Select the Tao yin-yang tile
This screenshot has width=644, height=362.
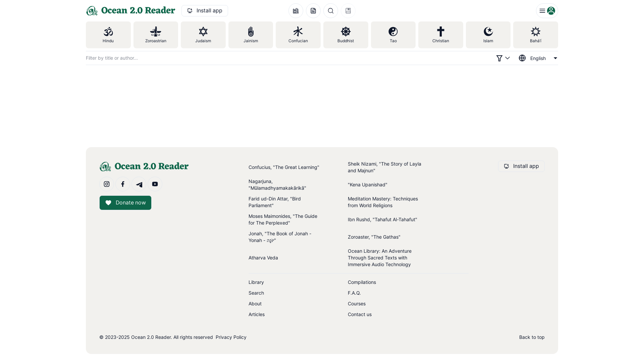[393, 35]
